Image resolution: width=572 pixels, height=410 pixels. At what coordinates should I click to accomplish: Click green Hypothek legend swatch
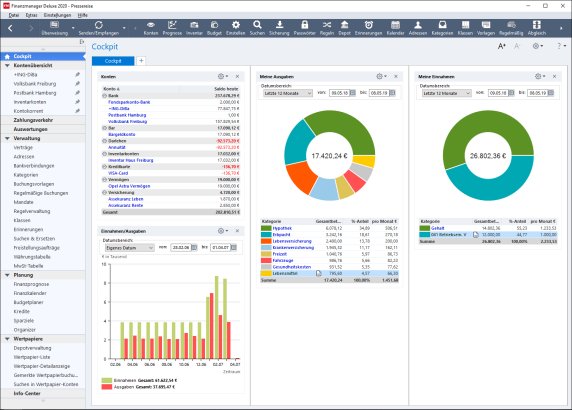pos(266,228)
